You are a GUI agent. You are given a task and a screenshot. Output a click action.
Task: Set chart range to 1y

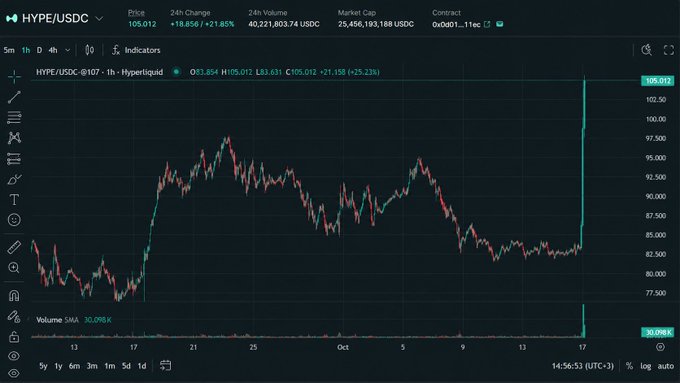click(x=58, y=366)
